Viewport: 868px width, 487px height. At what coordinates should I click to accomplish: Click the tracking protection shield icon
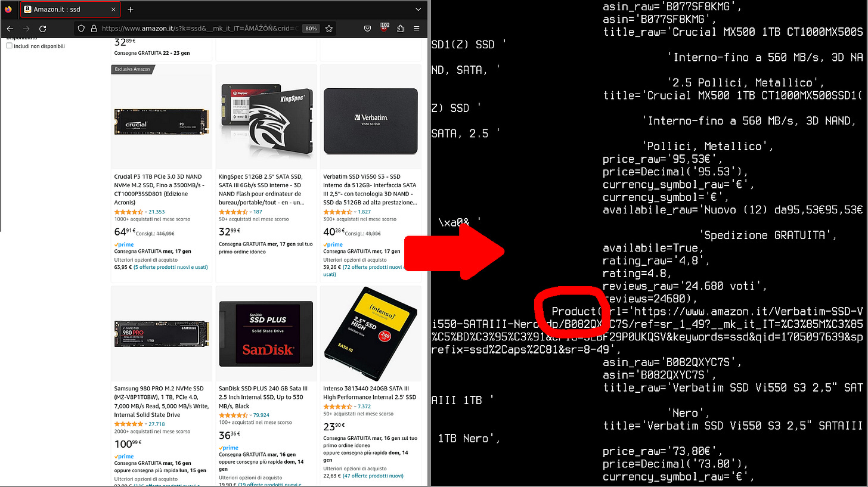[x=80, y=28]
